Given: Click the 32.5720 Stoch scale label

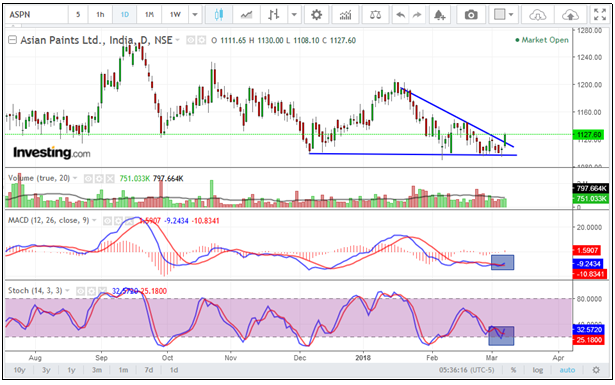Looking at the screenshot, I should coord(590,330).
